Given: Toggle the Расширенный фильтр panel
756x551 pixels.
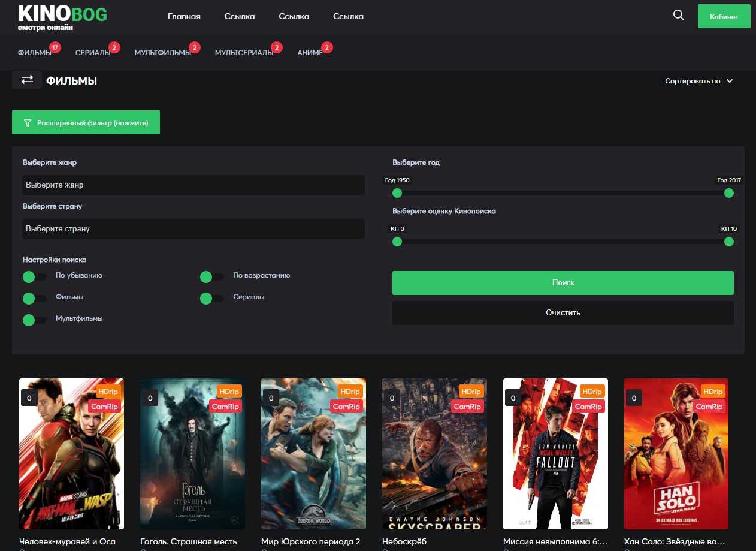Looking at the screenshot, I should pos(86,122).
